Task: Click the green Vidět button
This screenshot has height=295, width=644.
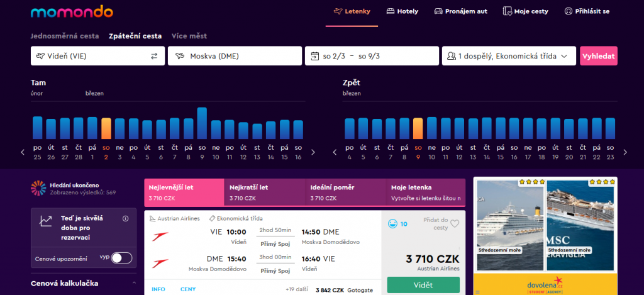Action: (x=423, y=285)
